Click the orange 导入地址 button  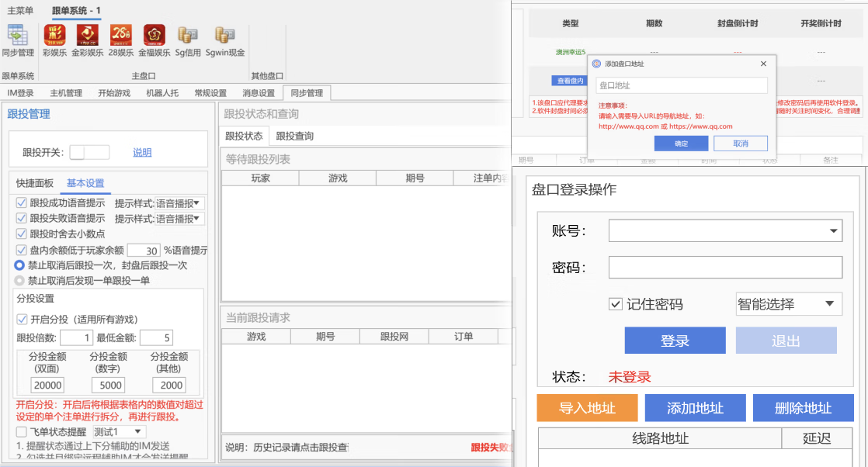tap(586, 408)
